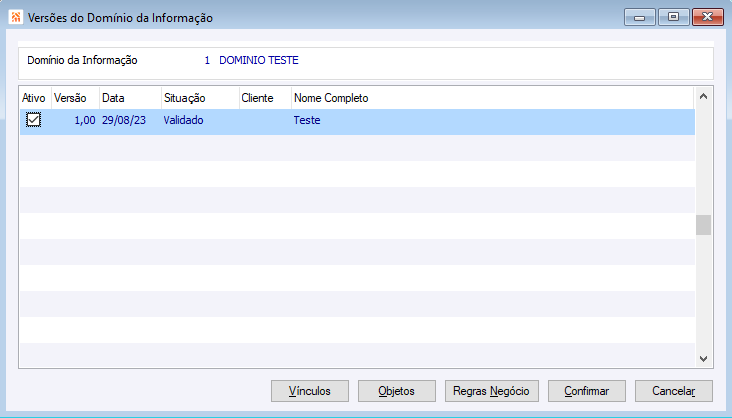This screenshot has height=418, width=732.
Task: Click the scroll down arrow of the list
Action: pos(704,359)
